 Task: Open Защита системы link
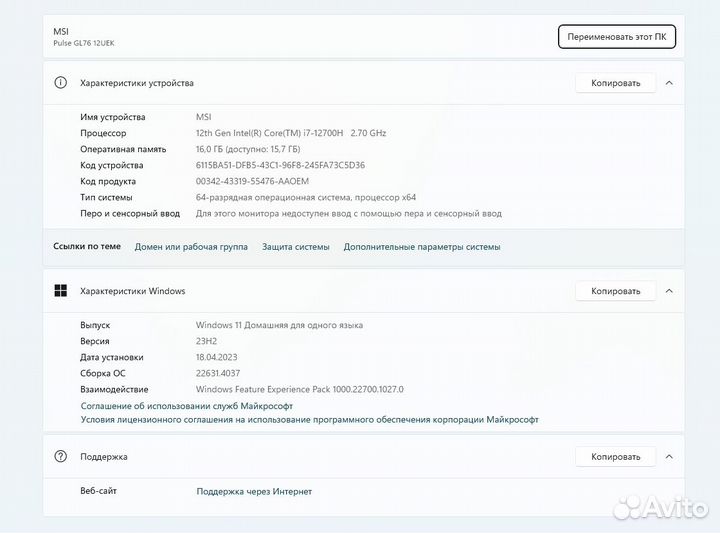(x=296, y=247)
